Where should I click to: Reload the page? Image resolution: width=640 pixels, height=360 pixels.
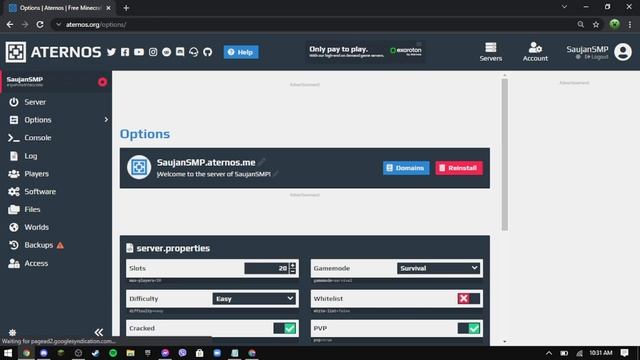click(x=40, y=24)
